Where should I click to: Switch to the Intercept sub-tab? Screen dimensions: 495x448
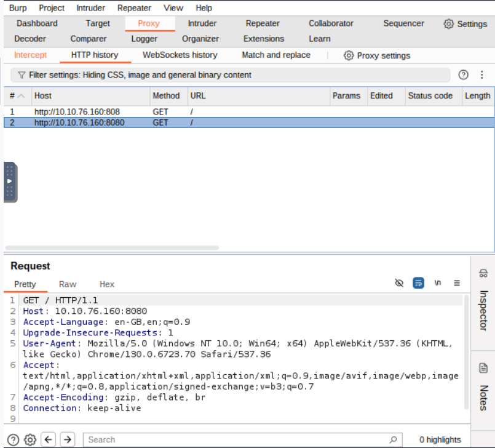coord(30,55)
